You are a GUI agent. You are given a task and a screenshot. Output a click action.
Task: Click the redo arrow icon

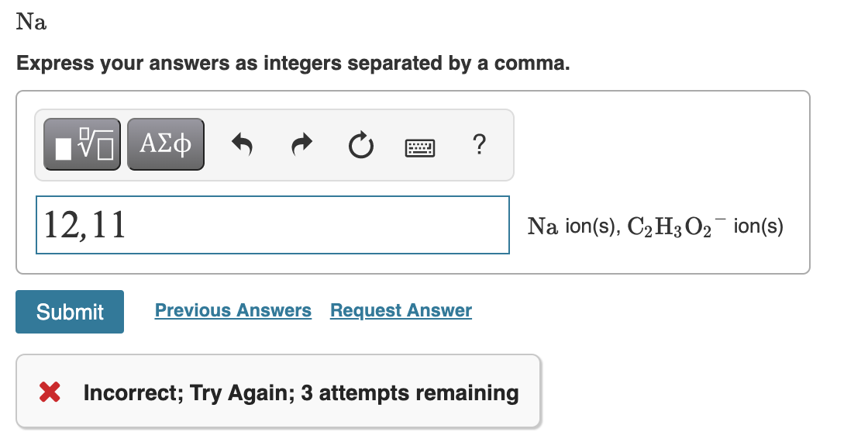[x=301, y=145]
